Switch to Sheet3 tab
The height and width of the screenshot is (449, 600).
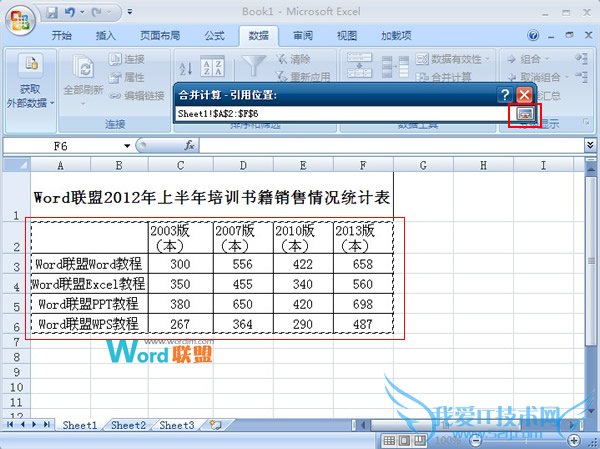point(176,425)
